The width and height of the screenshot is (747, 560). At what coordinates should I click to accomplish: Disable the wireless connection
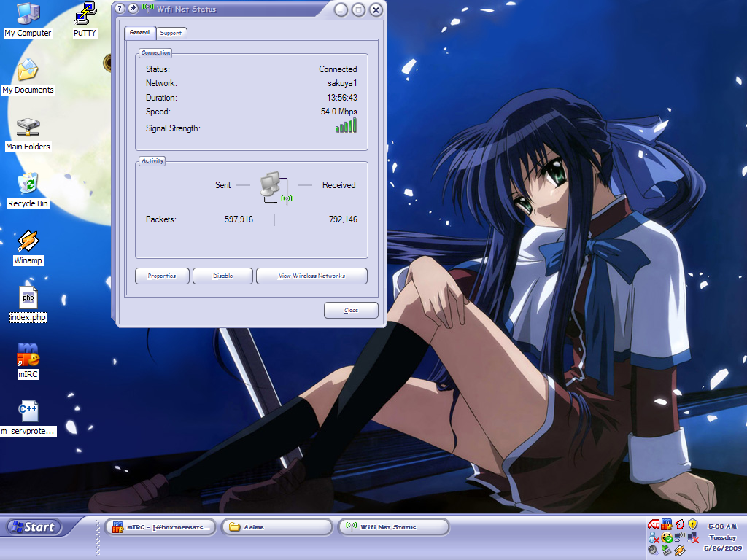point(222,276)
